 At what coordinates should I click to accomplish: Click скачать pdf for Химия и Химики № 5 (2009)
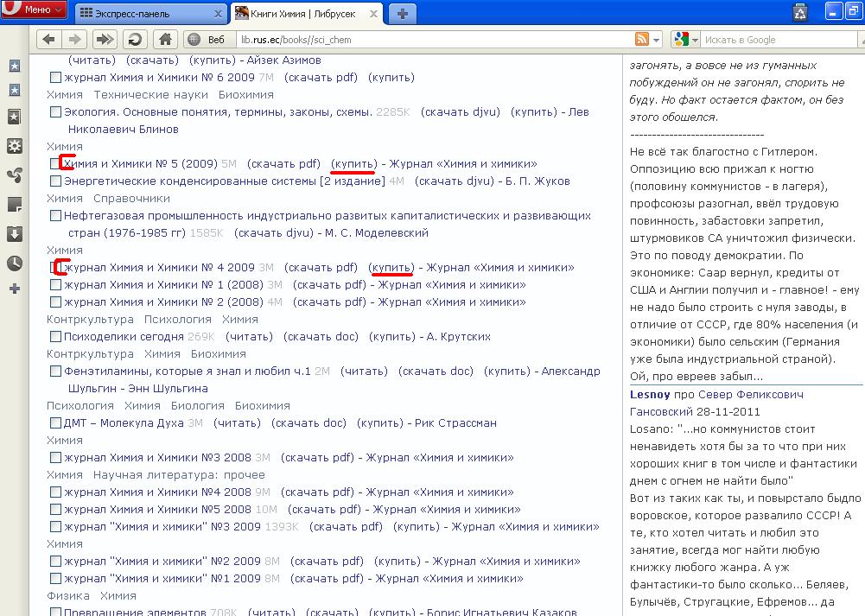pos(283,164)
